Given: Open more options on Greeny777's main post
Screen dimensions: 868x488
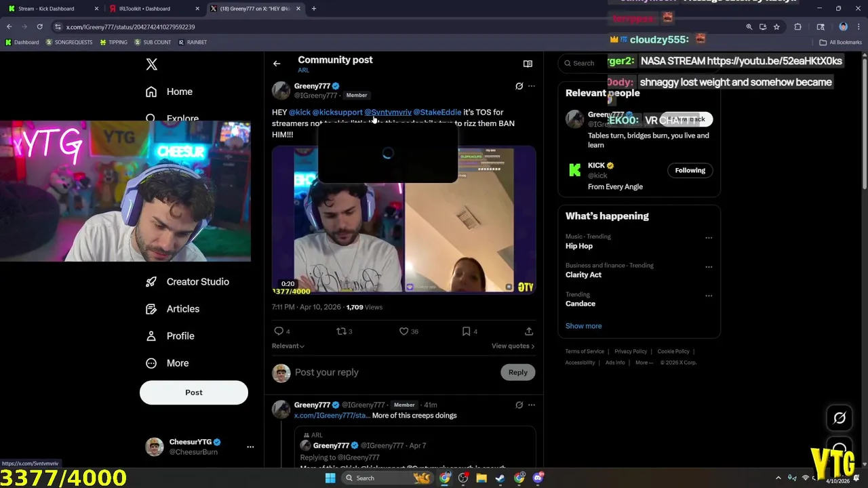Looking at the screenshot, I should pyautogui.click(x=532, y=86).
